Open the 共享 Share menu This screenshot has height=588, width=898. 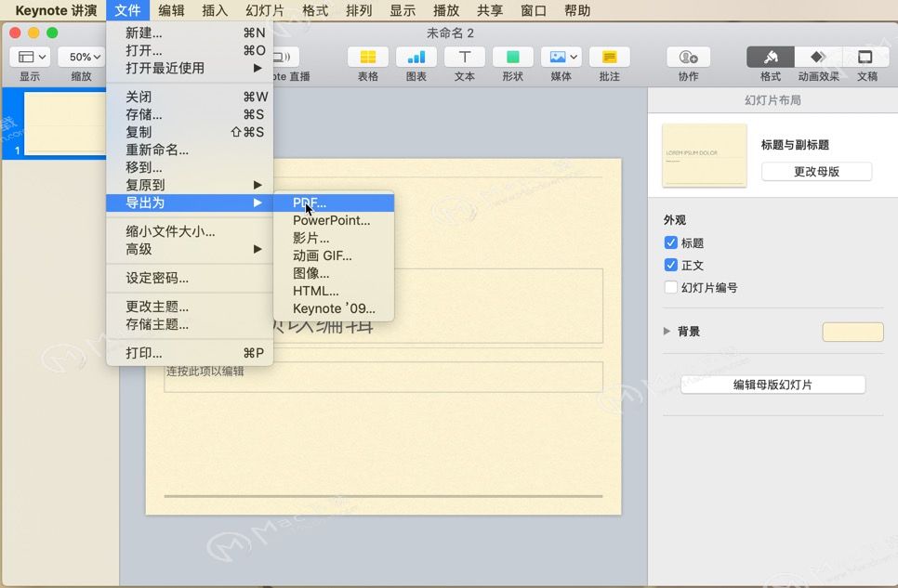pos(490,10)
